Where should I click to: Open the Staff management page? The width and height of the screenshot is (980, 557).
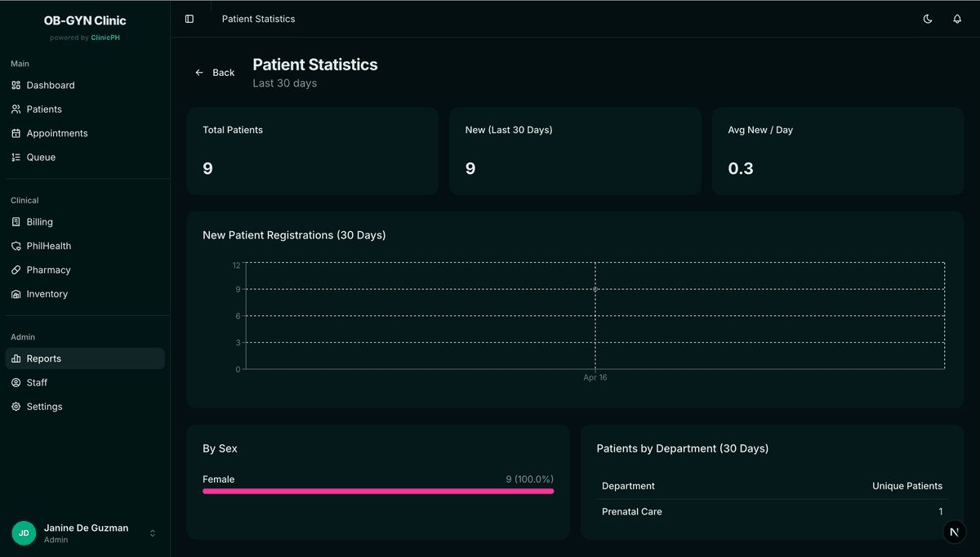[38, 382]
